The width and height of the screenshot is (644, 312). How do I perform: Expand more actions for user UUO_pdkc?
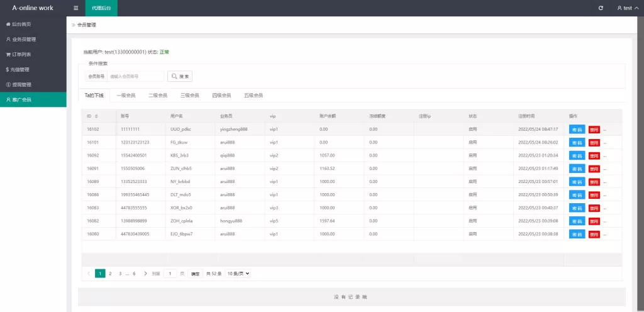coord(605,129)
